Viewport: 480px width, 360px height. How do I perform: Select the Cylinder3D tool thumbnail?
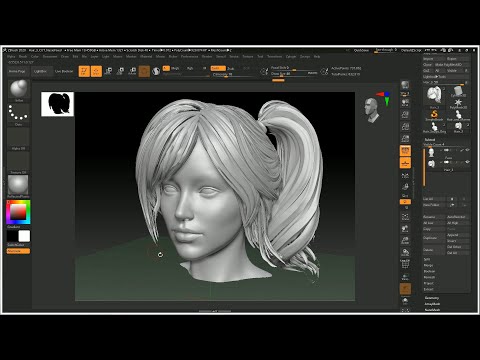(458, 91)
